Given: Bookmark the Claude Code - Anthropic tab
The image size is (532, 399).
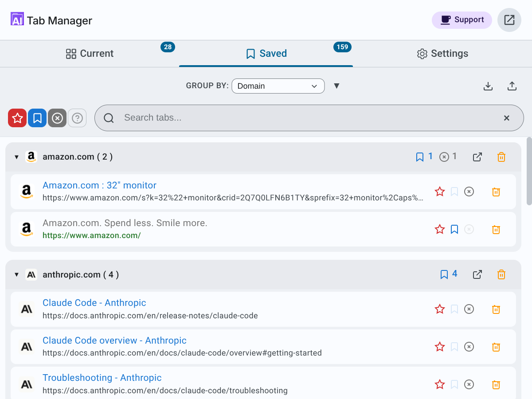Looking at the screenshot, I should tap(454, 309).
